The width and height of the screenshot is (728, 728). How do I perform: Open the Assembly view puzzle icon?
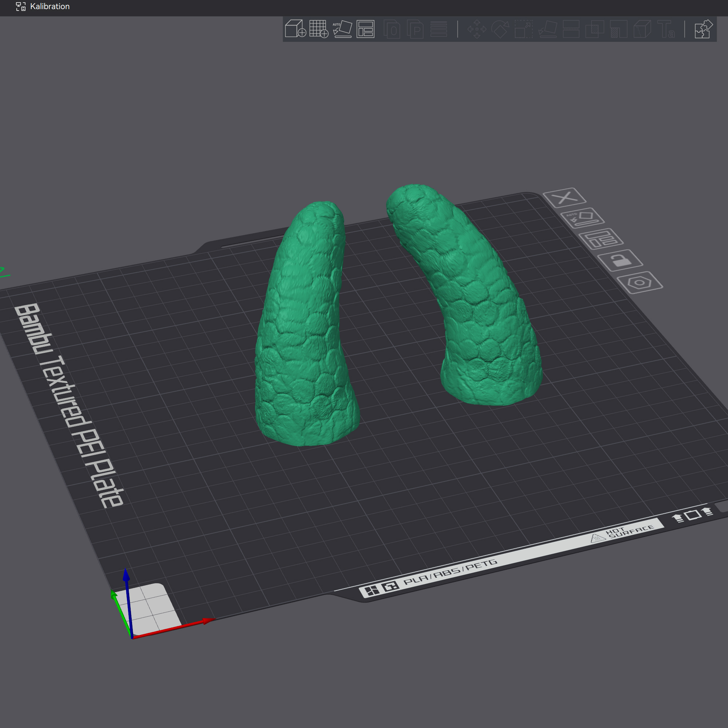(703, 29)
